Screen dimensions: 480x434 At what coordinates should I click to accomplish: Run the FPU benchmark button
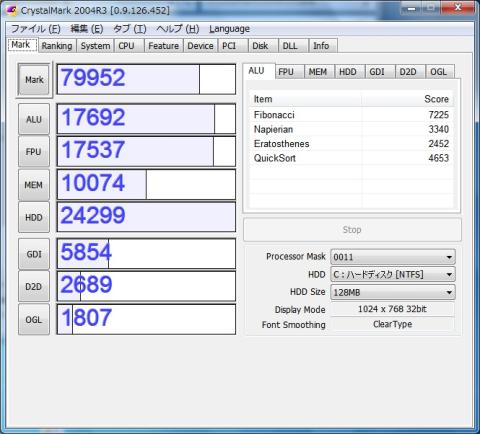pyautogui.click(x=34, y=152)
